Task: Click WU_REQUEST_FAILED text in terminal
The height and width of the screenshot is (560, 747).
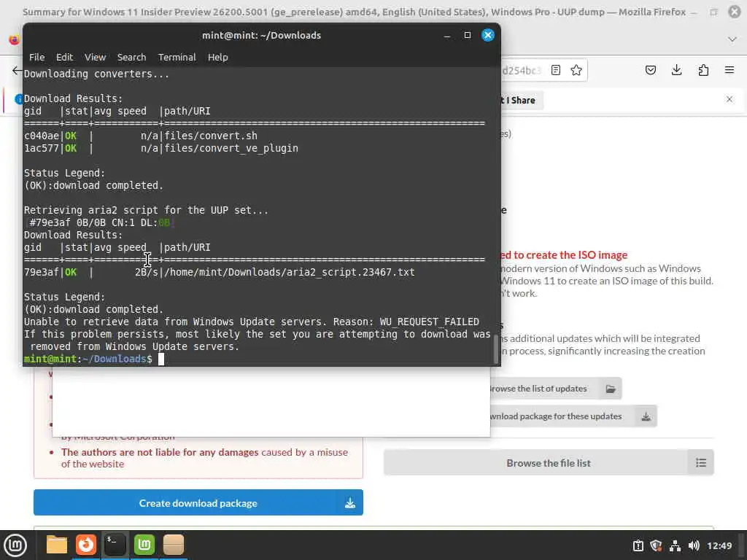Action: point(429,322)
